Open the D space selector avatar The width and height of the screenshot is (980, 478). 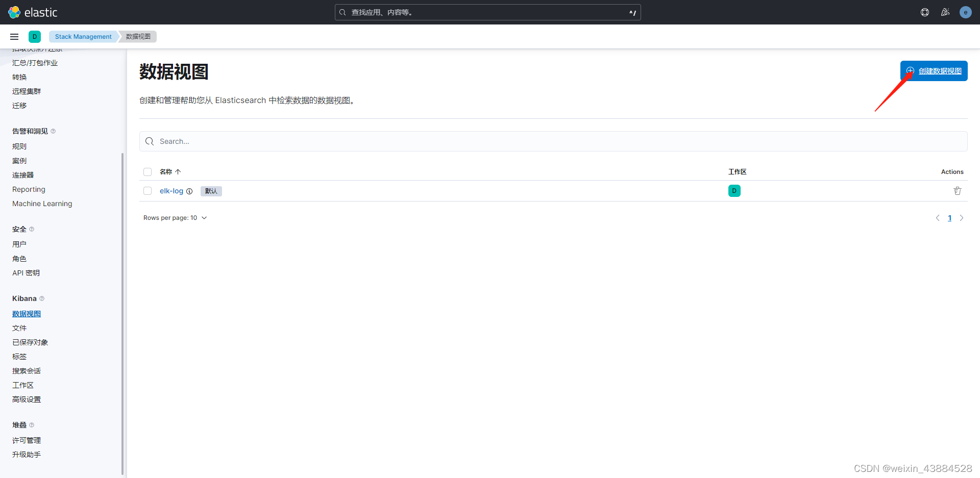pos(35,37)
